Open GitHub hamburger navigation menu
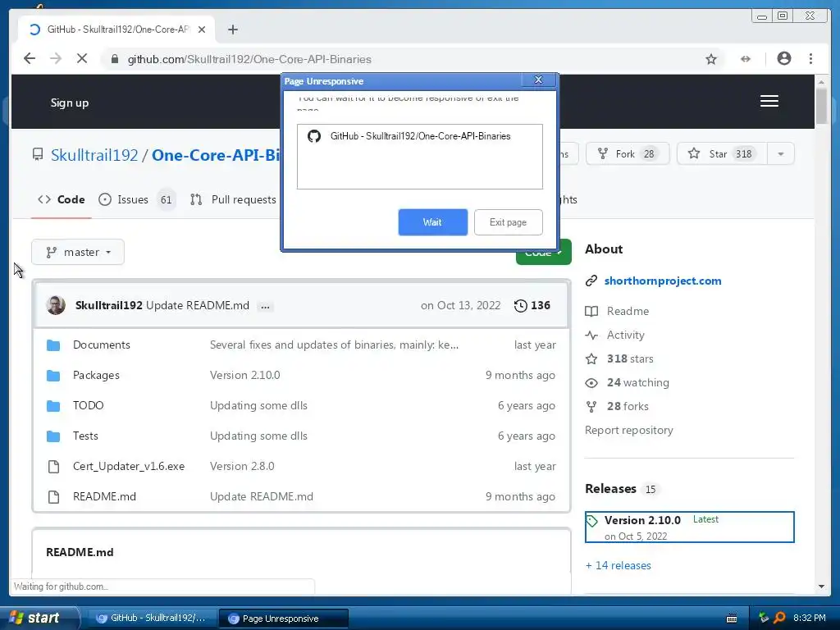 (x=769, y=101)
